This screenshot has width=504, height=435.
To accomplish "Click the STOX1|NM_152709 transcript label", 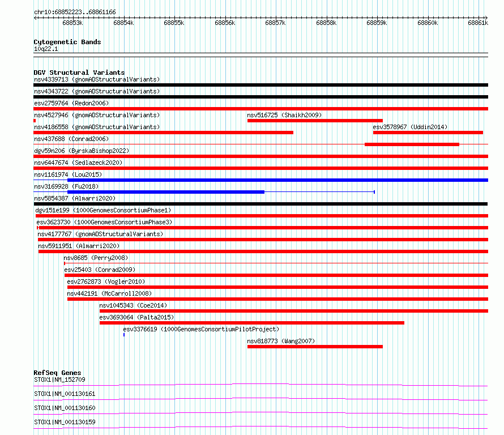I will 59,379.
